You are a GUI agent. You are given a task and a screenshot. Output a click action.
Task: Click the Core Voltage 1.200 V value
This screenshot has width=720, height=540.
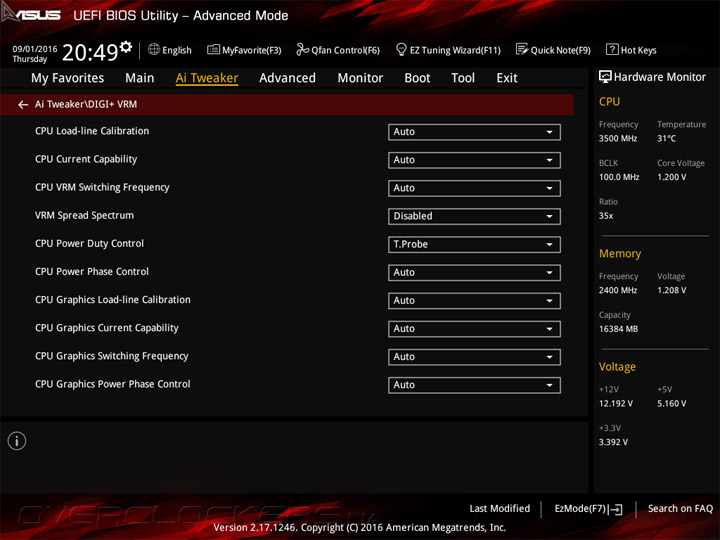671,177
